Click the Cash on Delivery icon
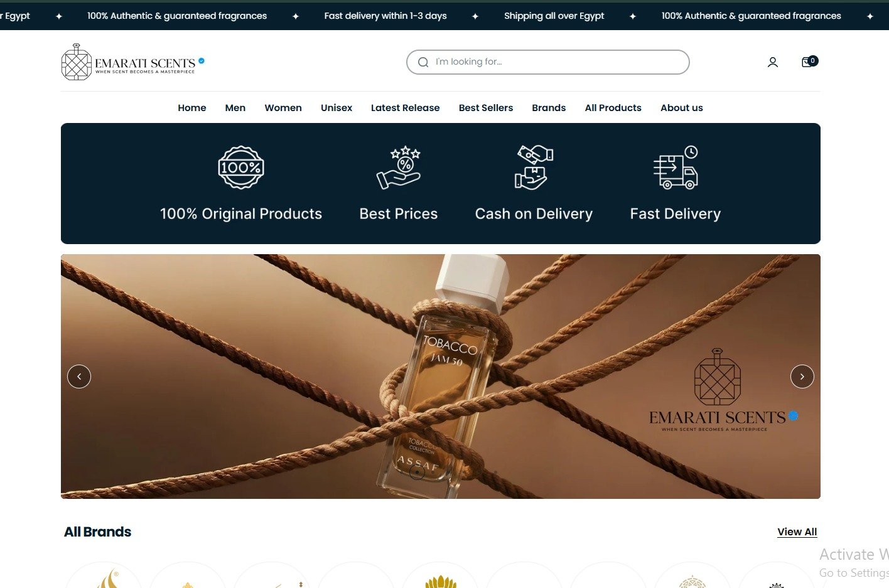The image size is (889, 588). pos(534,168)
